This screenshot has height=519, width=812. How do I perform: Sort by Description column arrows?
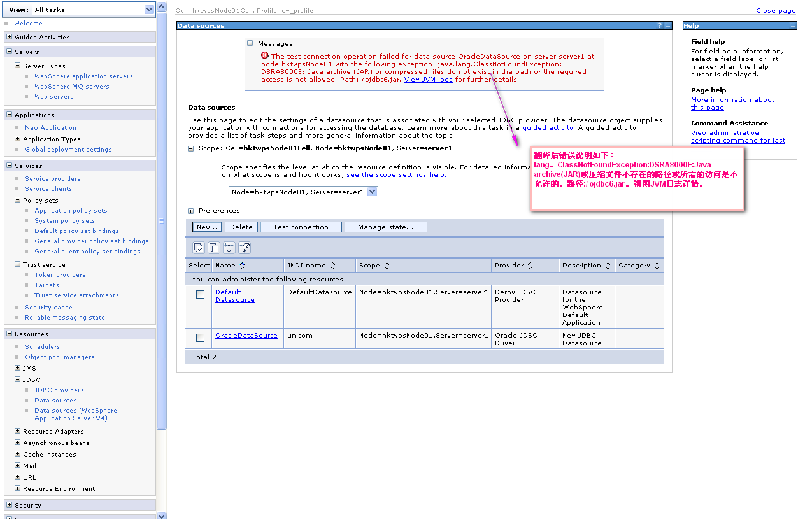[608, 266]
